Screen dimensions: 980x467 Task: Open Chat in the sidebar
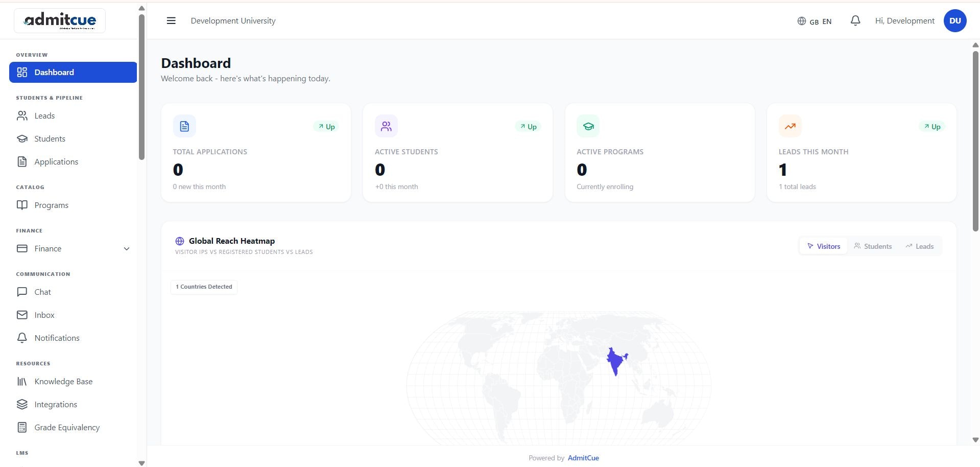73,292
